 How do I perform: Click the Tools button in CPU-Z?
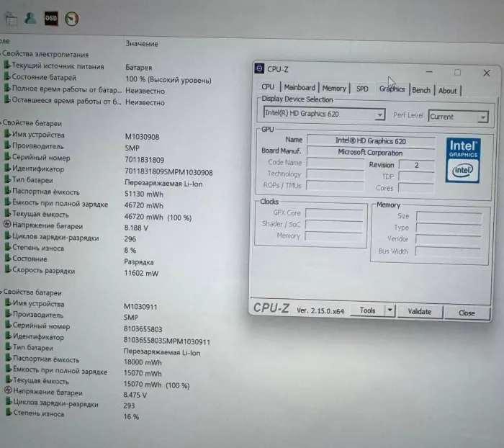click(x=367, y=310)
